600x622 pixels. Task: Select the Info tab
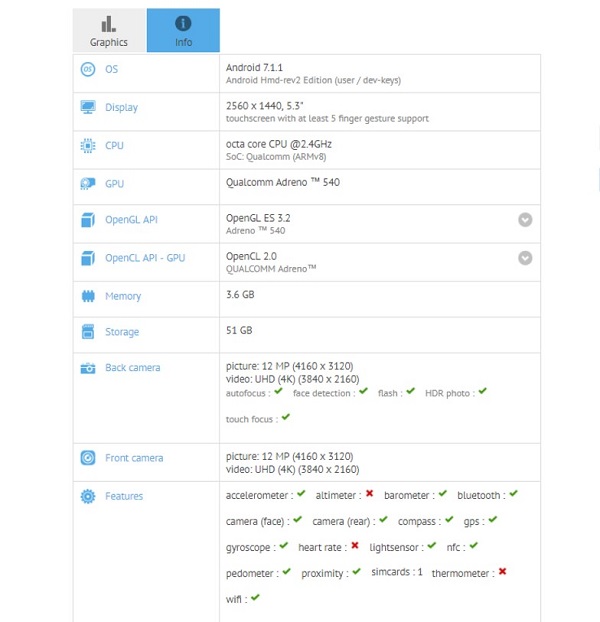click(183, 30)
